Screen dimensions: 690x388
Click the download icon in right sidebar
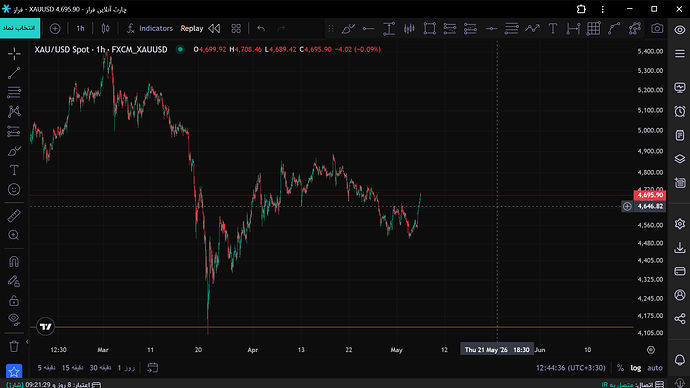(680, 248)
